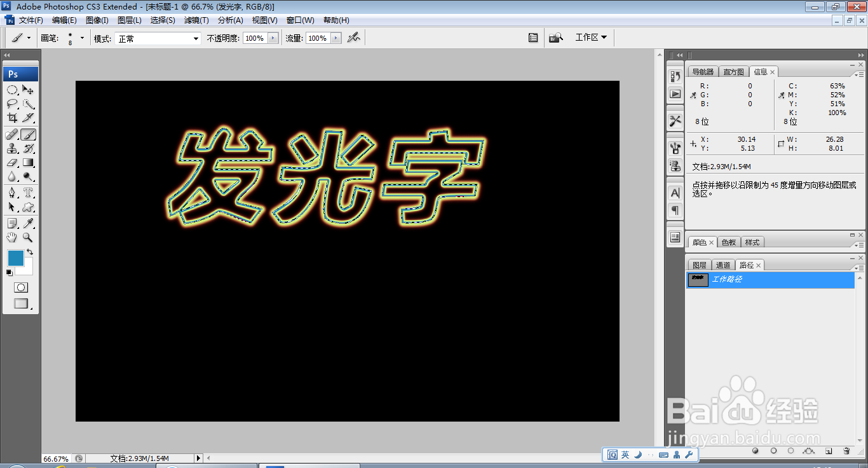Delete the current path
Image resolution: width=868 pixels, height=468 pixels.
click(846, 451)
